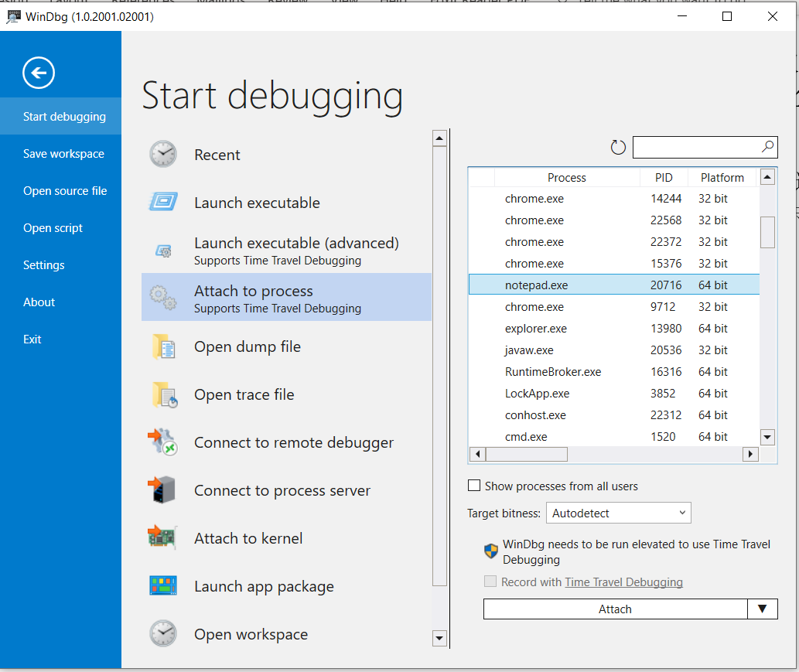The image size is (799, 672).
Task: Select Save workspace in sidebar
Action: (63, 154)
